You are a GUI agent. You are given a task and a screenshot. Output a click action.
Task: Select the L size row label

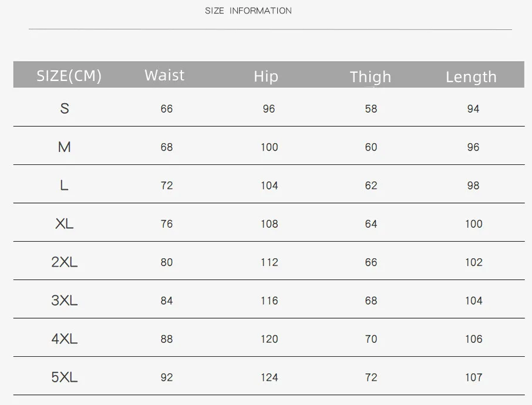[64, 185]
